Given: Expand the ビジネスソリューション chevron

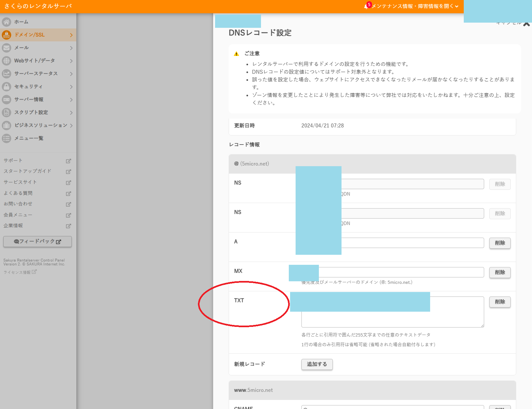Looking at the screenshot, I should [x=71, y=126].
